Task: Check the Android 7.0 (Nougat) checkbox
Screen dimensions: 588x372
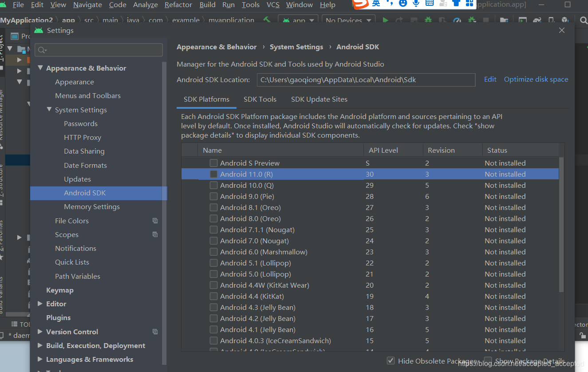Action: click(213, 241)
